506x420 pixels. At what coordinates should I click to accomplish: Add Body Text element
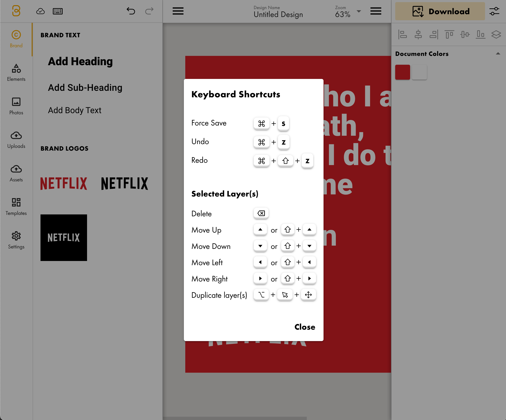point(74,110)
